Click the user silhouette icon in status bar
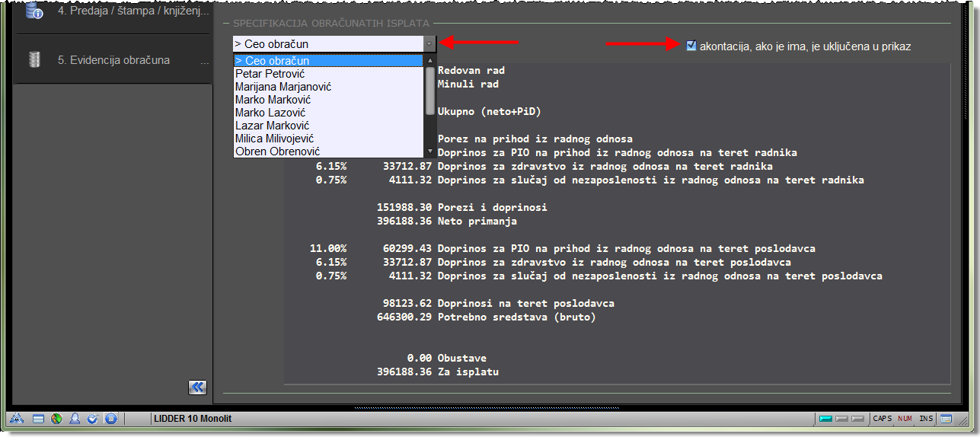The image size is (980, 437). (75, 418)
